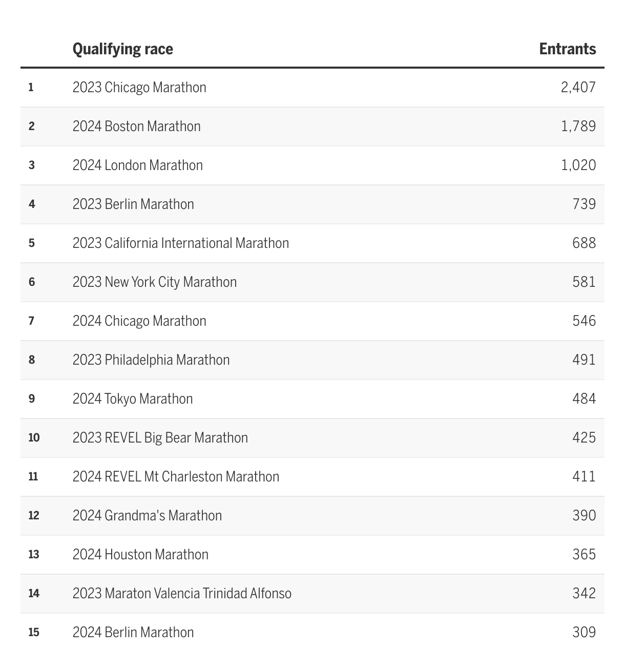625x672 pixels.
Task: Click the Entrants column header
Action: 567,49
